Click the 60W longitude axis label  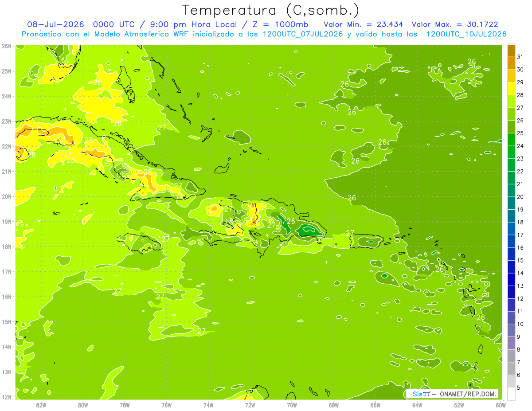pyautogui.click(x=501, y=405)
